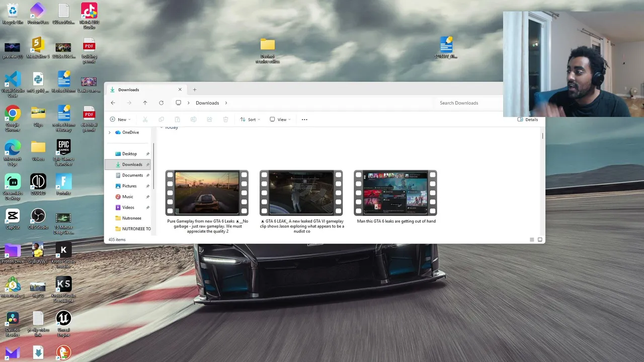Launch MetaEditor 5 desktop shortcut
Screen dimensions: 644x362
[x=38, y=48]
